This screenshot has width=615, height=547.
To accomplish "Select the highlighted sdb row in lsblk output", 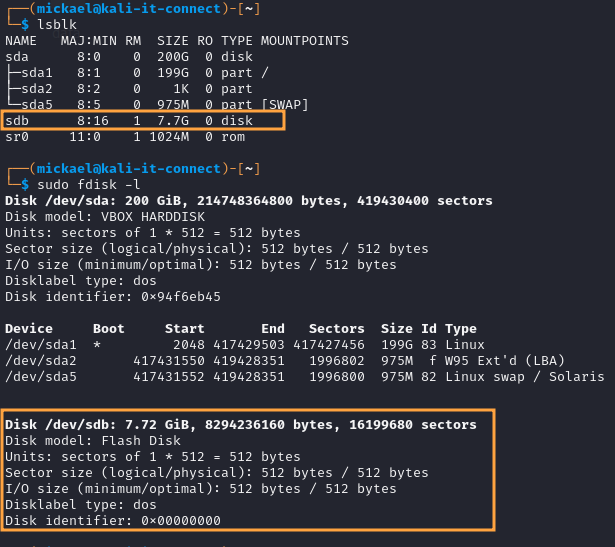I will (143, 120).
